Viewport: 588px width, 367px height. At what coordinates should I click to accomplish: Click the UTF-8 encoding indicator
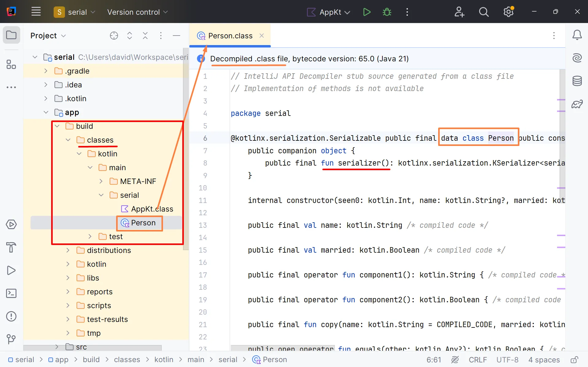coord(507,360)
